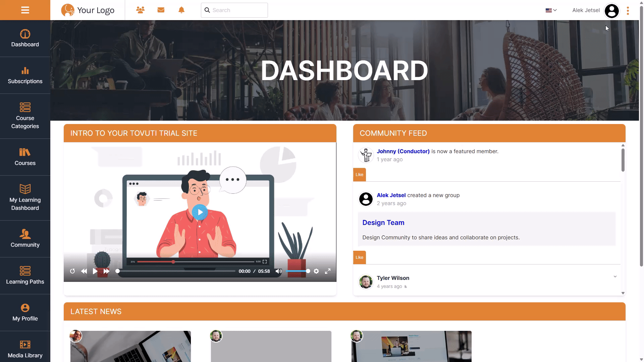
Task: Like the featured member post
Action: [359, 175]
